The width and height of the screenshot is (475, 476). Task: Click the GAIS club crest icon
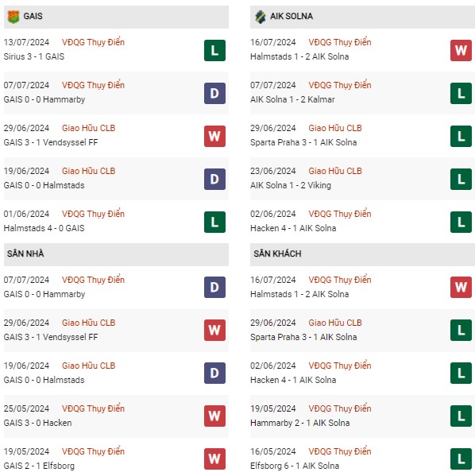(14, 17)
